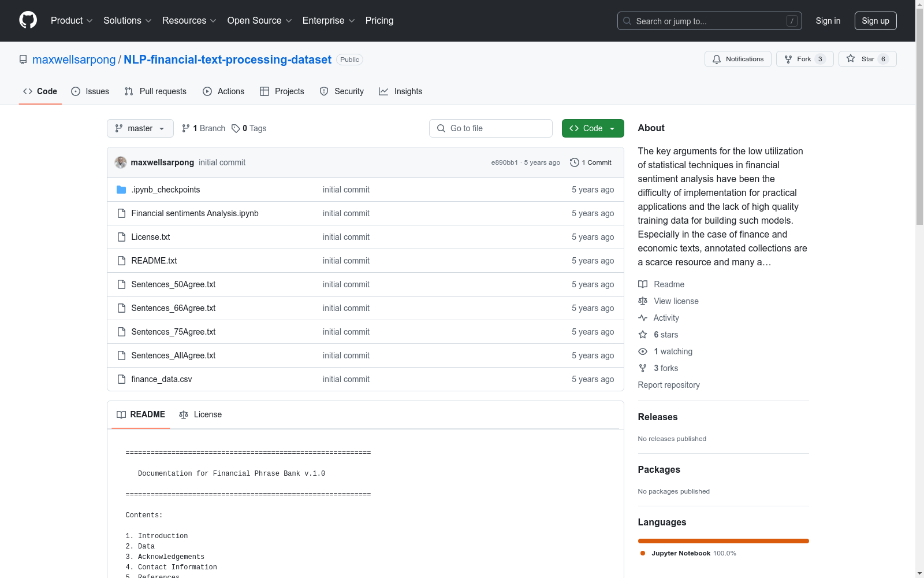This screenshot has width=924, height=578.
Task: Open the master branch selector dropdown
Action: 140,128
